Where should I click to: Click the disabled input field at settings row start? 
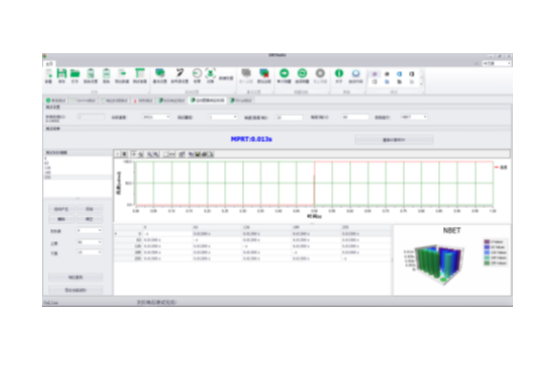coord(91,117)
